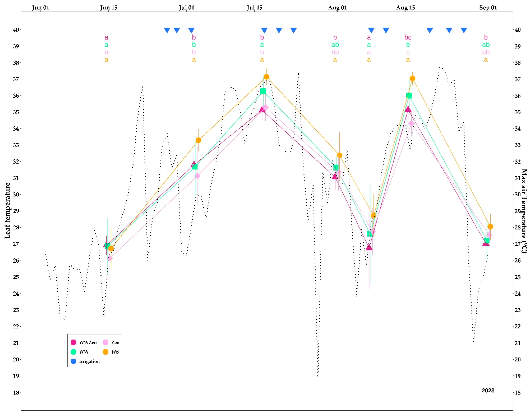Click the pink 'c' significance letter

[408, 52]
